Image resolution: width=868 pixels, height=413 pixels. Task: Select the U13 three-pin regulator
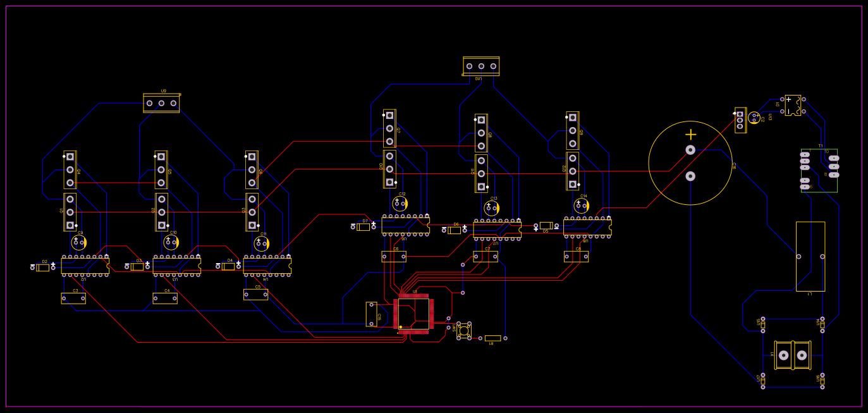(x=740, y=120)
